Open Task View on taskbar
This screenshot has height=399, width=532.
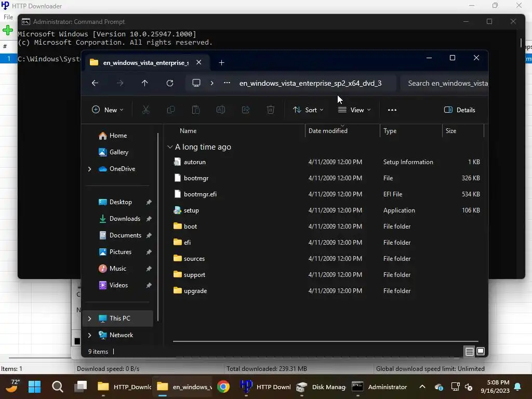(81, 387)
